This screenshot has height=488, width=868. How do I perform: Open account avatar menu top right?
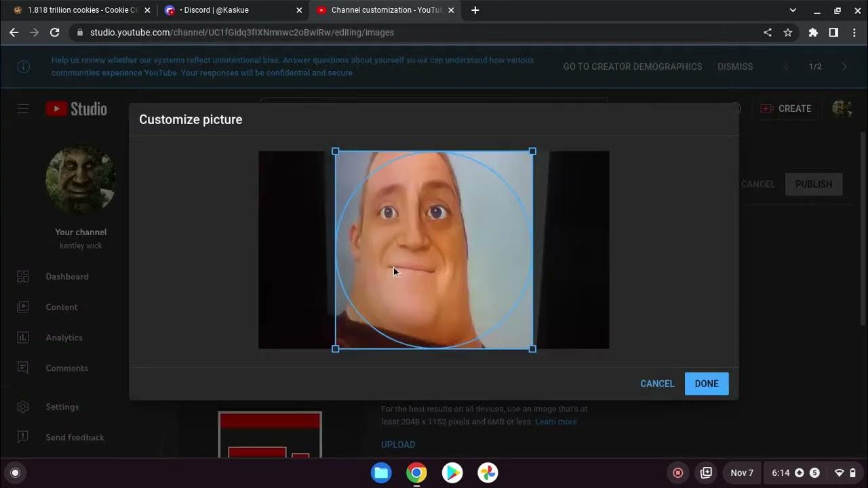[842, 108]
